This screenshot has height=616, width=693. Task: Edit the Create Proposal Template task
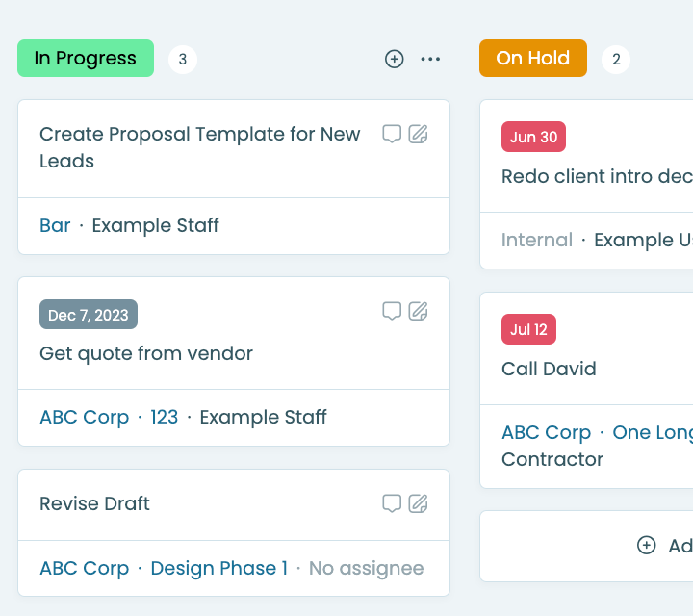[x=418, y=134]
